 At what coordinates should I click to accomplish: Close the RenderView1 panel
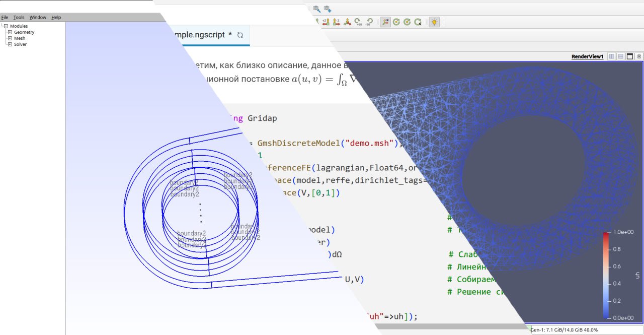pos(638,56)
